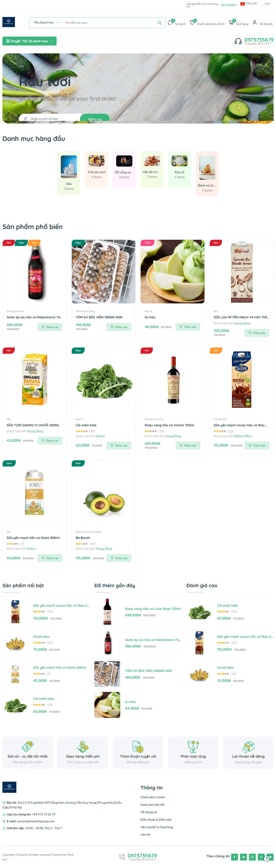Click the Tài khoản user icon
This screenshot has height=868, width=276.
[x=255, y=23]
